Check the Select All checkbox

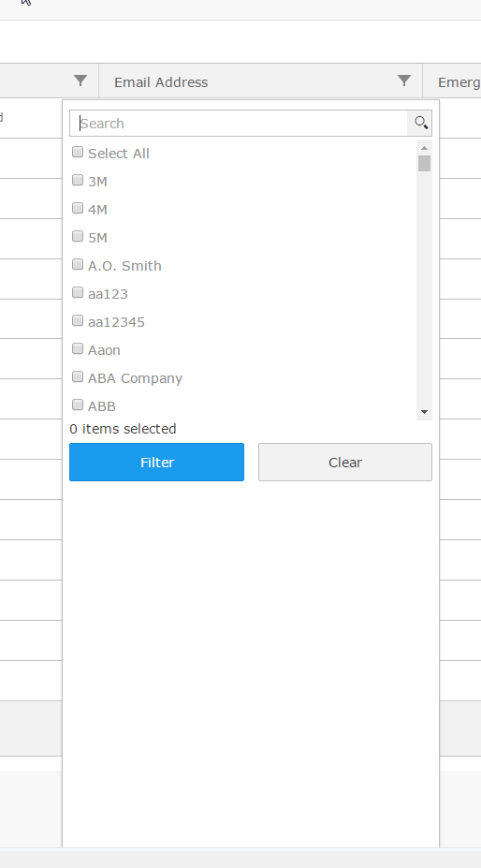pyautogui.click(x=78, y=152)
